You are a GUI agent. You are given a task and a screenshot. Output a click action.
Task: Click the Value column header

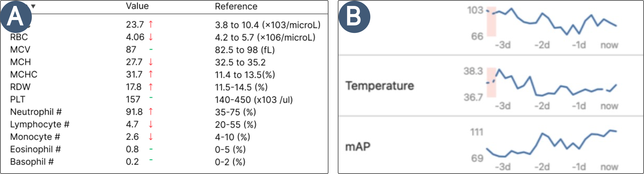point(137,6)
